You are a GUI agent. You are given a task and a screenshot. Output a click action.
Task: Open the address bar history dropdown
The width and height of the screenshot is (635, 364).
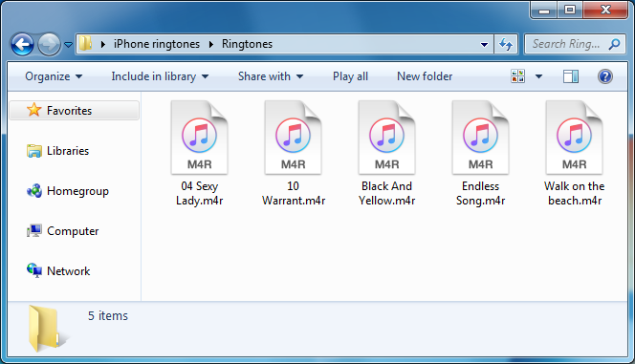click(x=484, y=44)
